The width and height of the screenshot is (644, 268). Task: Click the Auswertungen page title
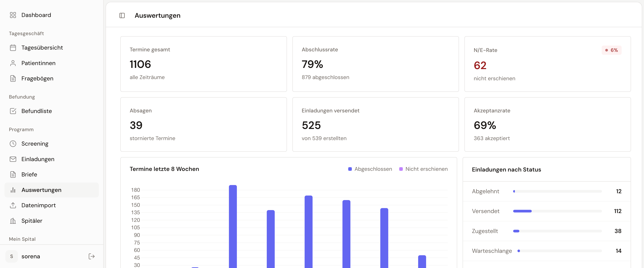point(158,15)
